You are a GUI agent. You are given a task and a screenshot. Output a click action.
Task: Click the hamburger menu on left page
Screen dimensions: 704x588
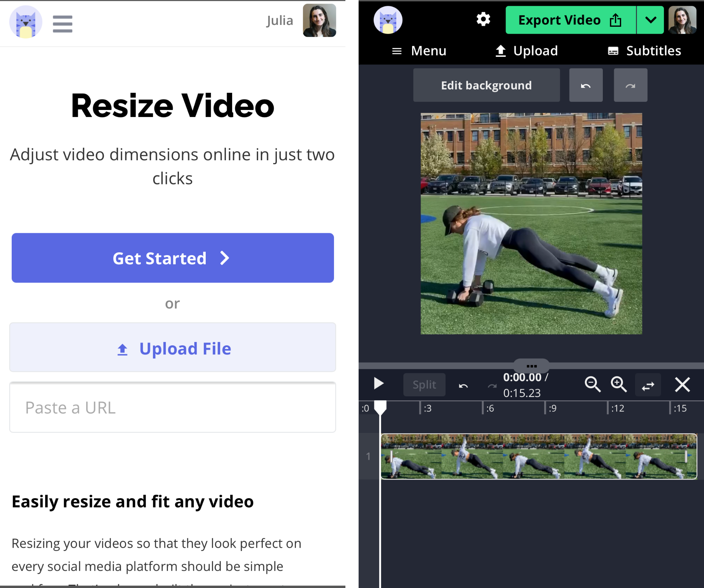point(62,24)
